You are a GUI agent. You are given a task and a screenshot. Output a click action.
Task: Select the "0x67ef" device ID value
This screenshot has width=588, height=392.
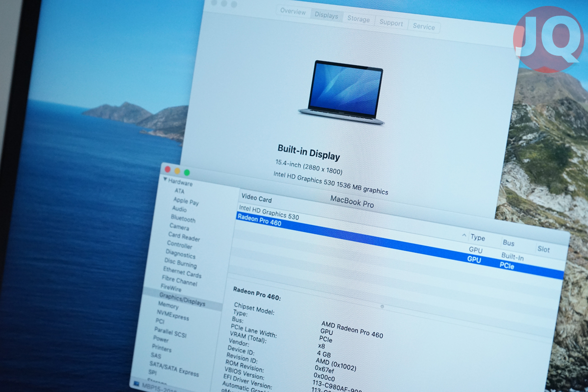coord(325,370)
